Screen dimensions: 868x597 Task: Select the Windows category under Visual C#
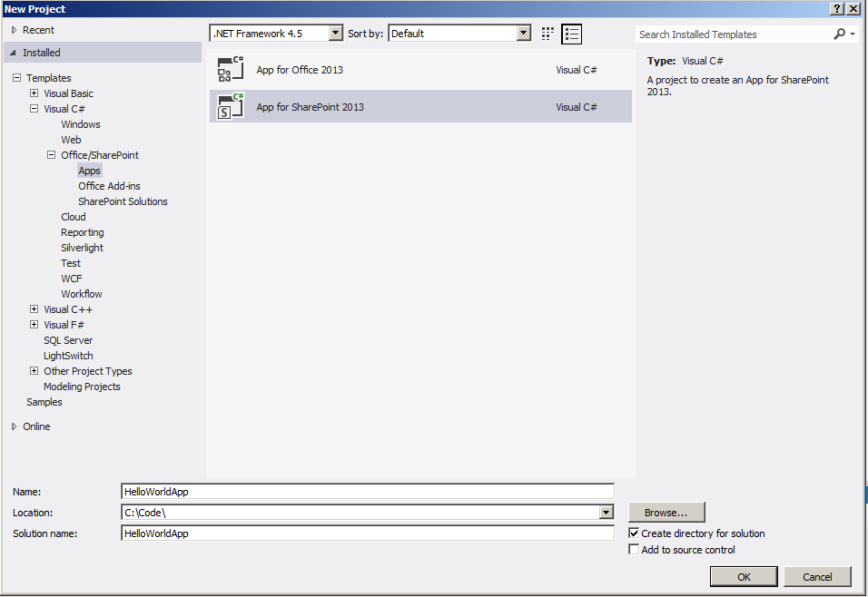click(81, 124)
